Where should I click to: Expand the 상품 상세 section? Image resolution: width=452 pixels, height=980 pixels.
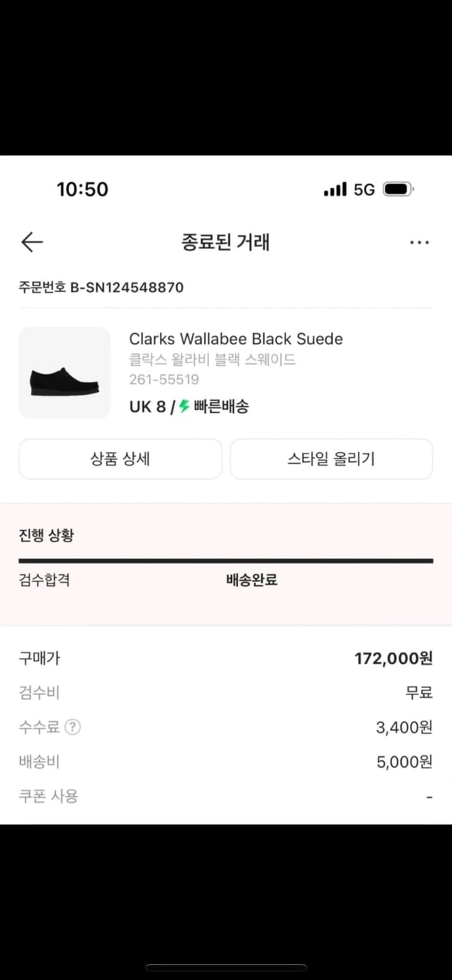coord(120,459)
